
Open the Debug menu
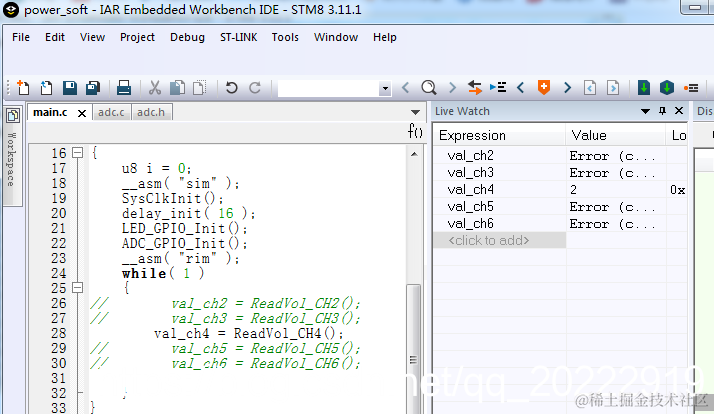pos(187,37)
